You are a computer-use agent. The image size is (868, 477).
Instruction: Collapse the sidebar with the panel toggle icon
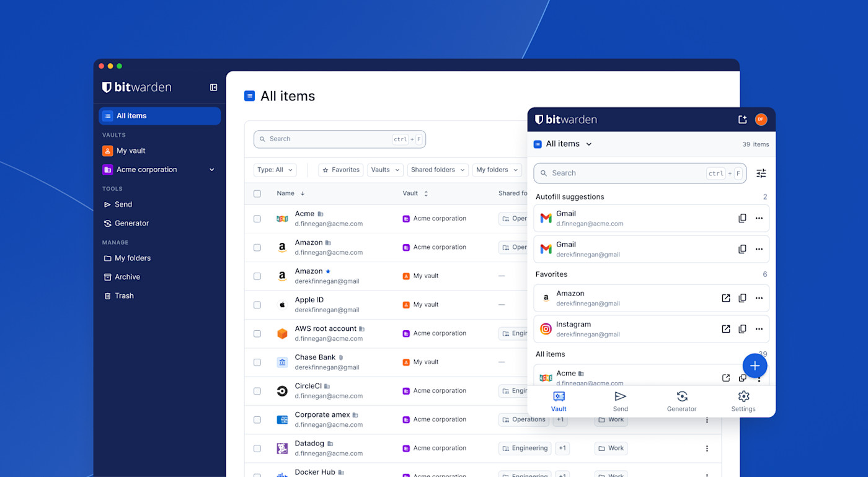(213, 87)
